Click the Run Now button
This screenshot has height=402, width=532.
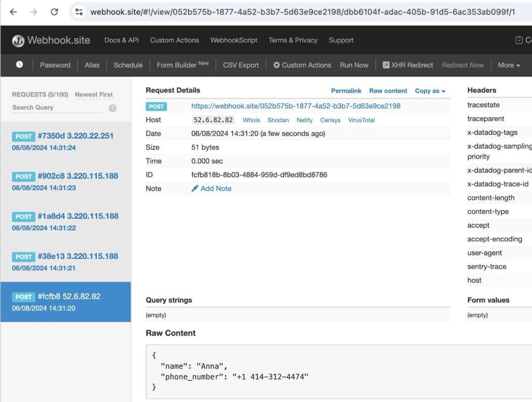(x=354, y=65)
